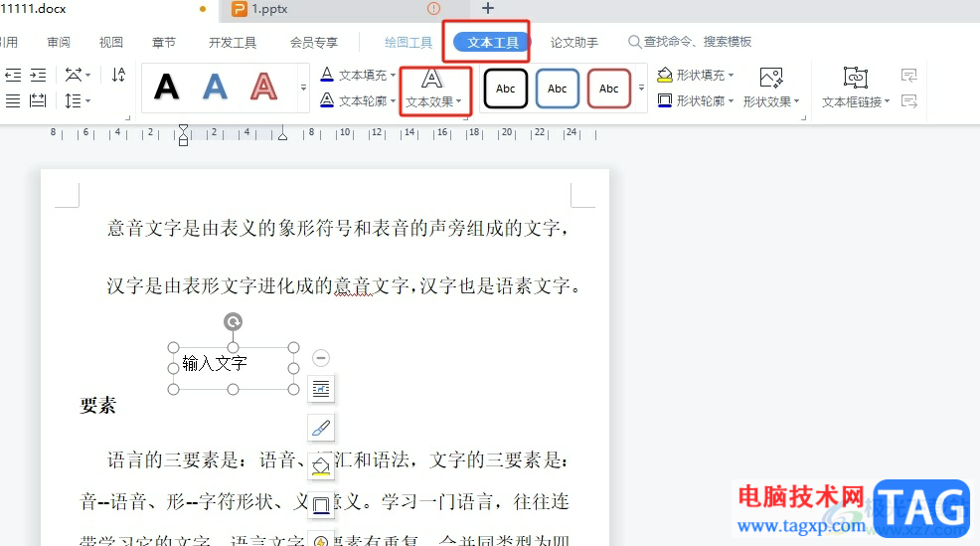Open the Developer Tools tab
The image size is (980, 546).
tap(233, 42)
